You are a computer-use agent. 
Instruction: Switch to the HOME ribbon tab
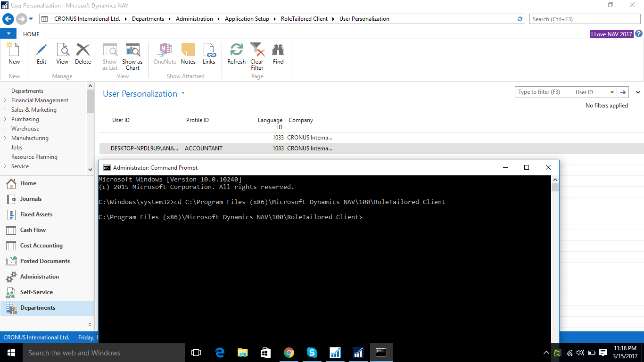(x=31, y=33)
